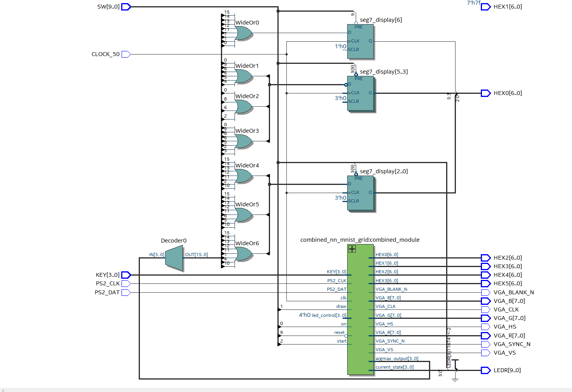Select the HEX2[6..0] output pin symbol

[x=485, y=258]
